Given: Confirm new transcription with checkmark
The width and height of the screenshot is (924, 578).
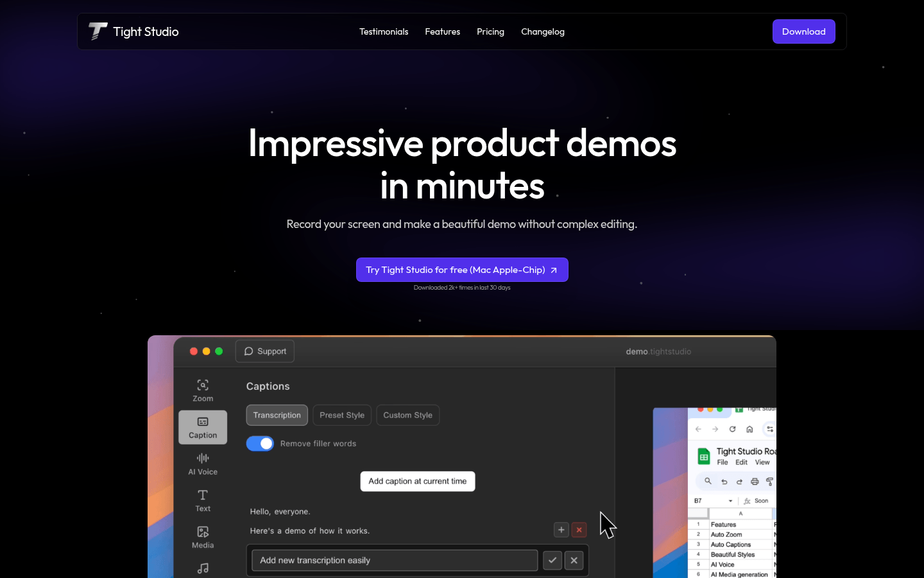Looking at the screenshot, I should [x=552, y=560].
